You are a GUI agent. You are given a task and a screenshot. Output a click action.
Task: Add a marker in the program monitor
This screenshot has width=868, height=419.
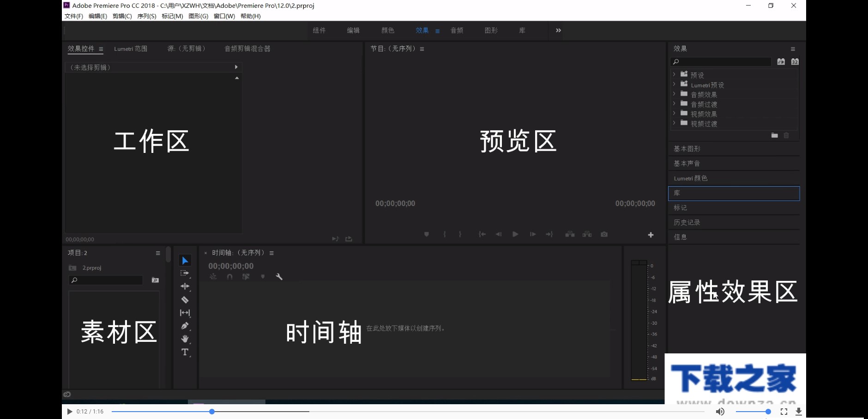coord(426,234)
